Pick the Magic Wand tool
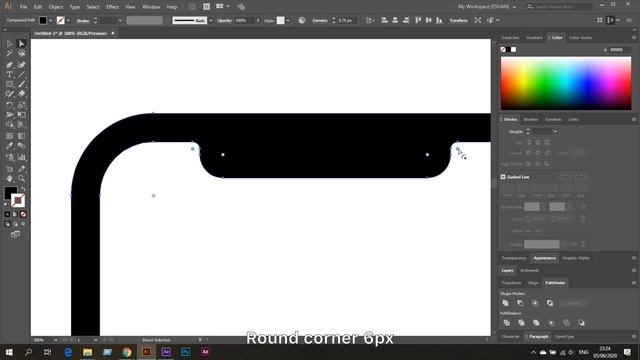 pos(9,53)
